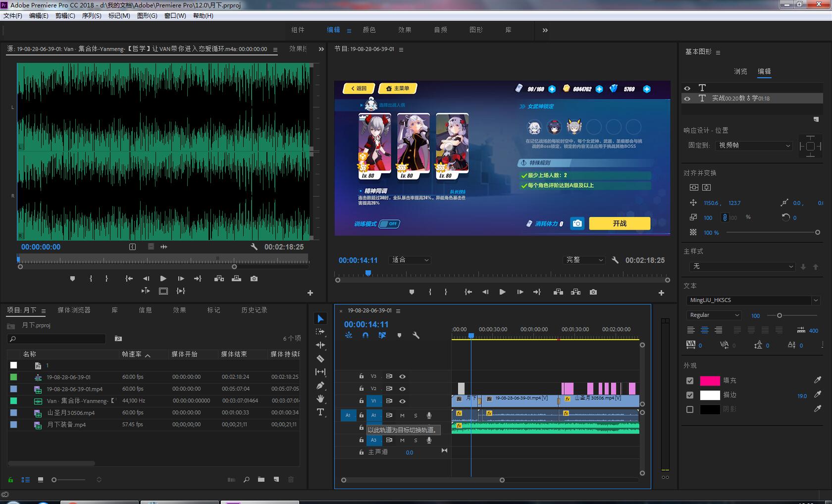Enable the 阴影 shadow checkbox
The height and width of the screenshot is (504, 832).
tap(690, 409)
